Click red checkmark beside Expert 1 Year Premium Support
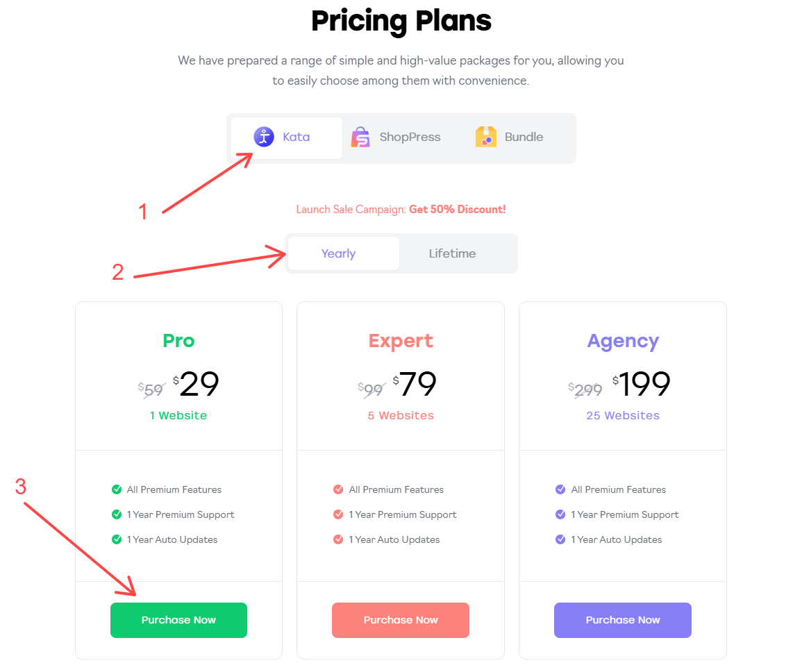This screenshot has height=672, width=793. point(338,514)
